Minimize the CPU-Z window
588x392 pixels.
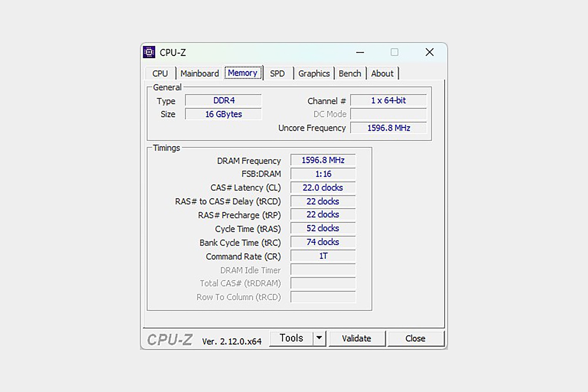pos(360,53)
